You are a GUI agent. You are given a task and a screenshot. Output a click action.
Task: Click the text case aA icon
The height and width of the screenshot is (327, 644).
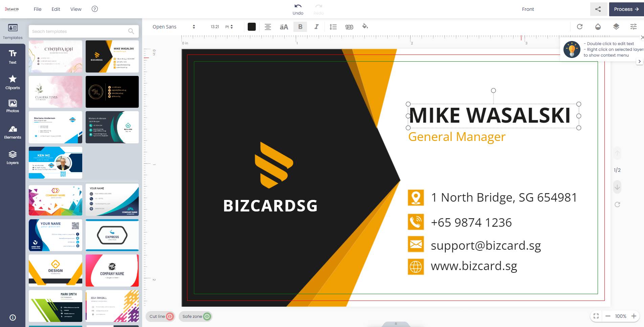point(284,27)
